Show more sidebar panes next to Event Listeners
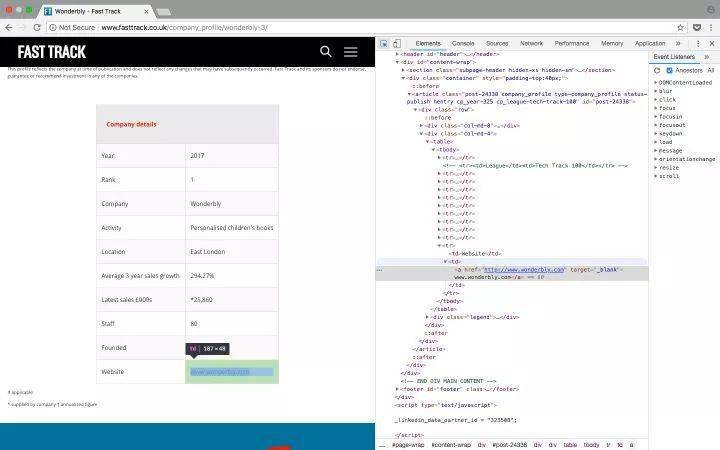Image resolution: width=720 pixels, height=450 pixels. pos(707,56)
